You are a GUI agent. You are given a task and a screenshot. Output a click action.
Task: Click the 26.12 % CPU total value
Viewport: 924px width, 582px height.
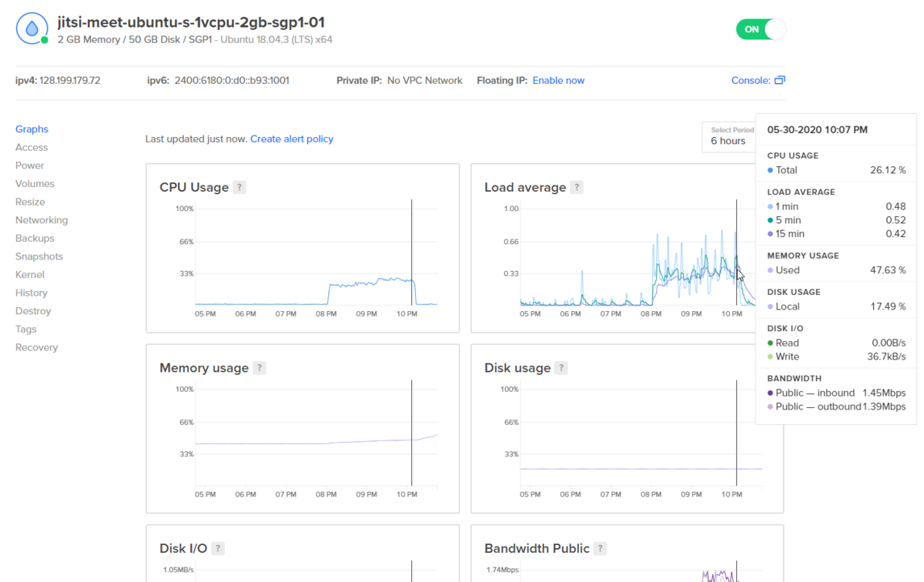pos(888,170)
